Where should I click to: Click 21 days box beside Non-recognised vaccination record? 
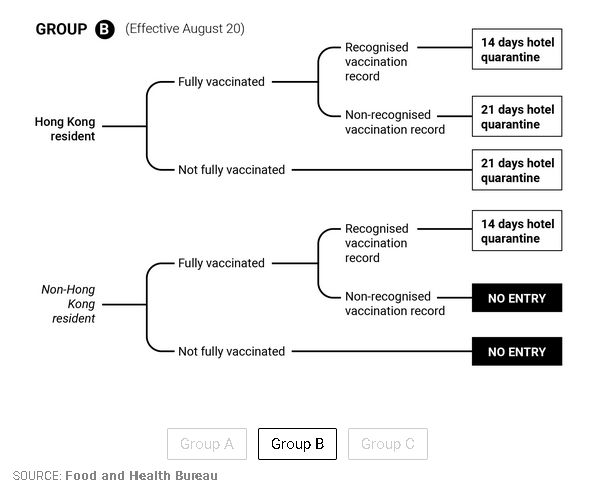tap(517, 116)
